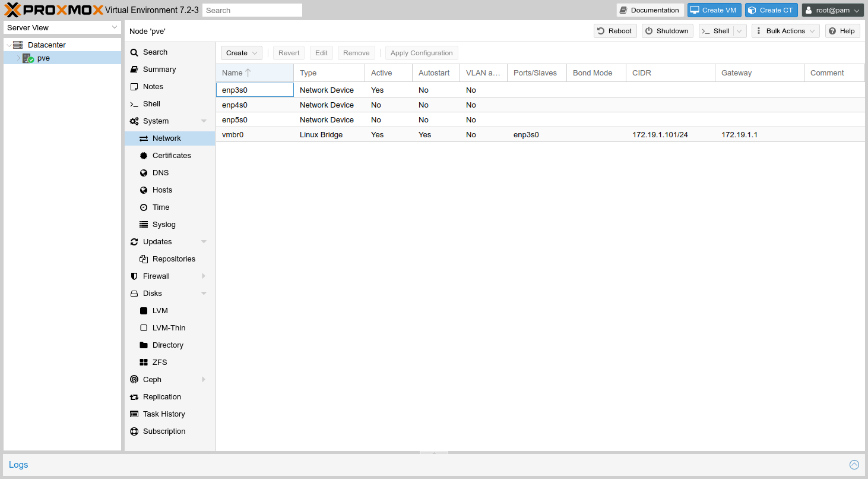Click the Create VM button

(714, 10)
